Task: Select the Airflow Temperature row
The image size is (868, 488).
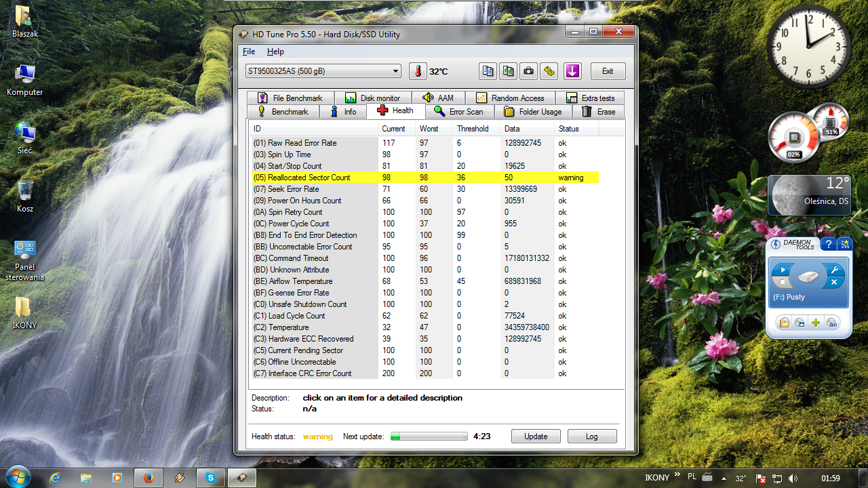Action: click(425, 281)
